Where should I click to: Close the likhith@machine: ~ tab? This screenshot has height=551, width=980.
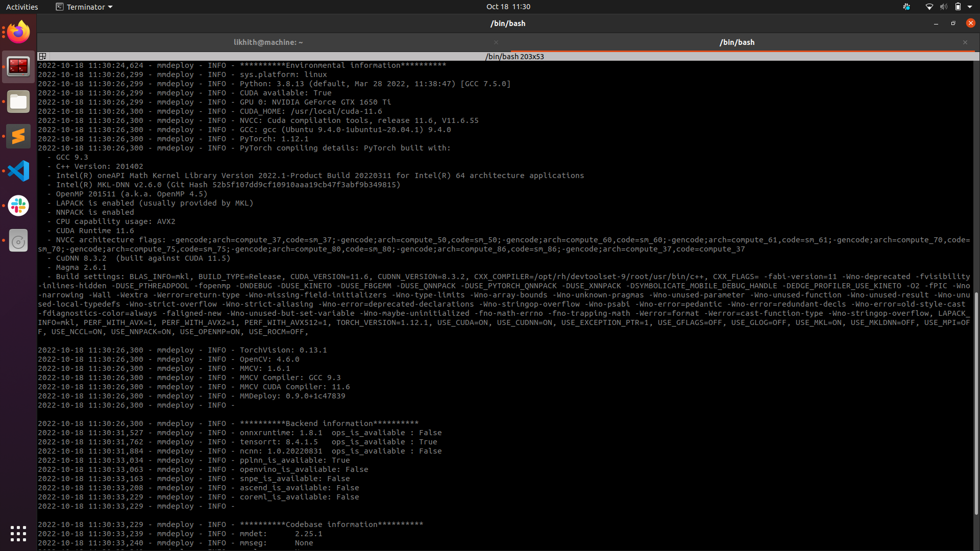coord(496,42)
